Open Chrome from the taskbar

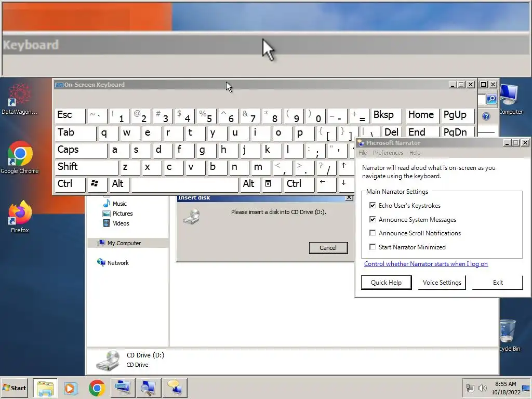click(97, 388)
